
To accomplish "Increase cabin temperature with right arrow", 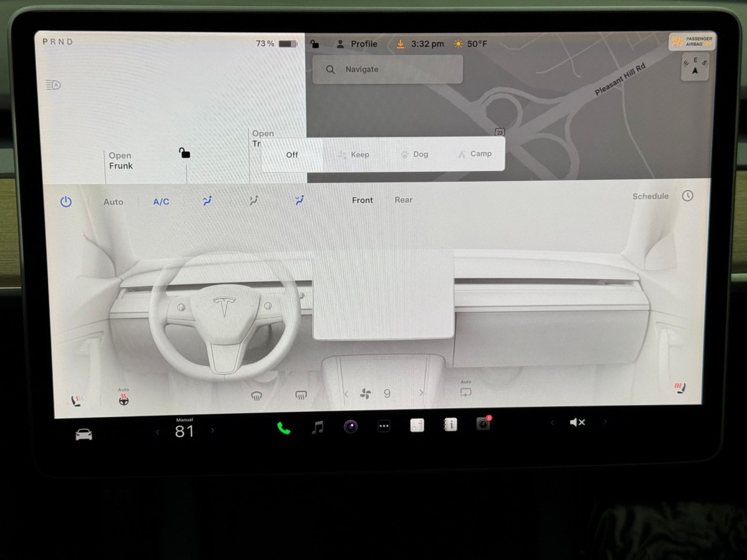I will pyautogui.click(x=213, y=430).
